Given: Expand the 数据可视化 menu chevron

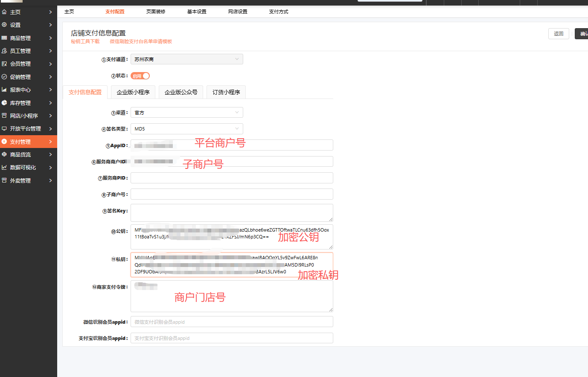Looking at the screenshot, I should click(50, 167).
